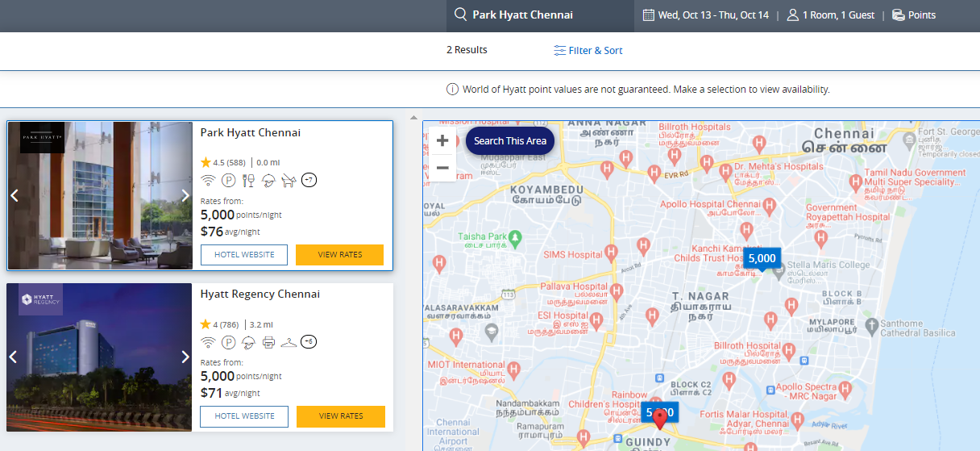Click Park Hyatt Chennai's WiFi amenity icon

pyautogui.click(x=208, y=181)
